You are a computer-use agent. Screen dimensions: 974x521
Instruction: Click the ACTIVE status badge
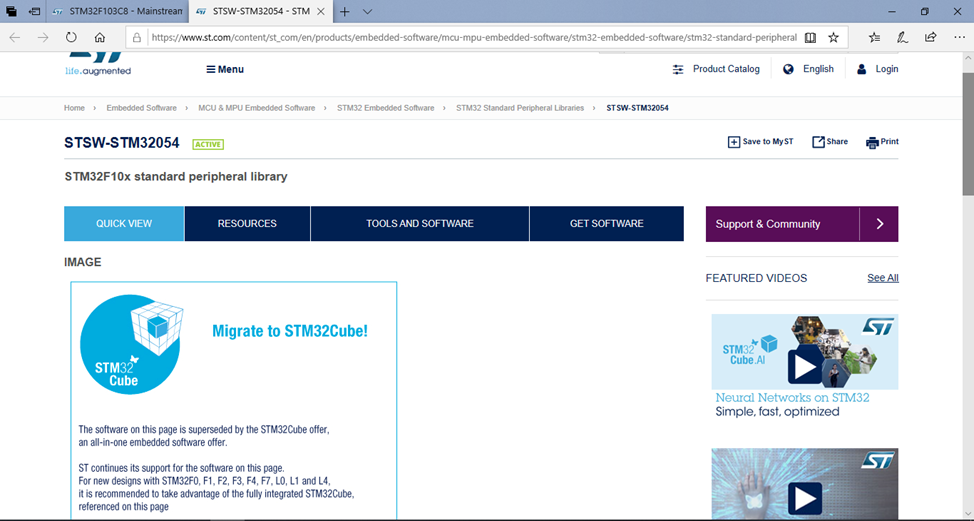208,144
